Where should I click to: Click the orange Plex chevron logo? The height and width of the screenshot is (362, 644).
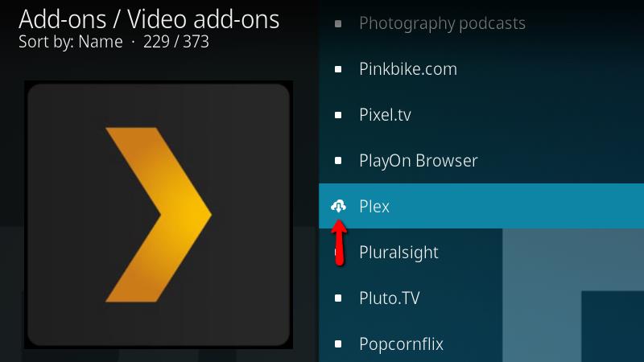pyautogui.click(x=159, y=215)
